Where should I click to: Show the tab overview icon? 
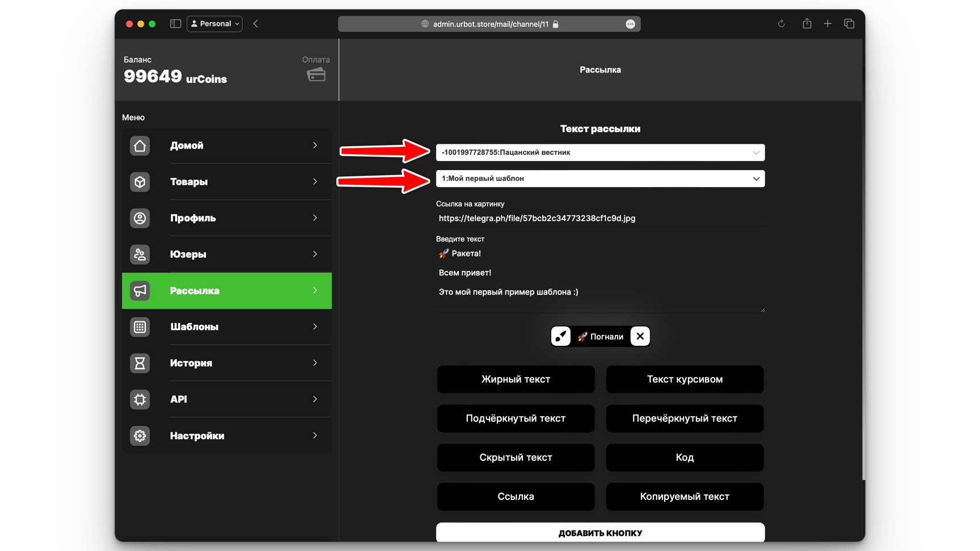(849, 24)
